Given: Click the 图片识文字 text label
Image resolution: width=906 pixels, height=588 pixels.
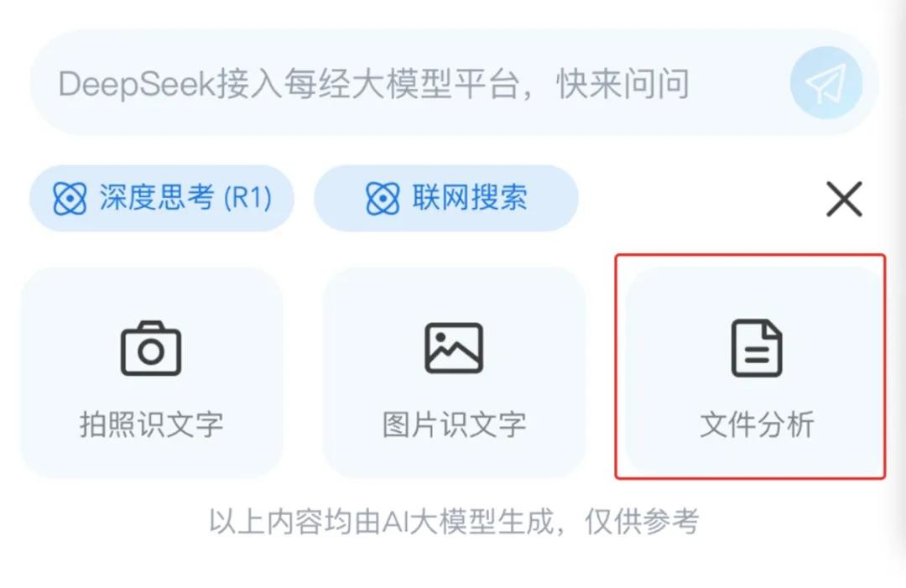Looking at the screenshot, I should [x=454, y=424].
